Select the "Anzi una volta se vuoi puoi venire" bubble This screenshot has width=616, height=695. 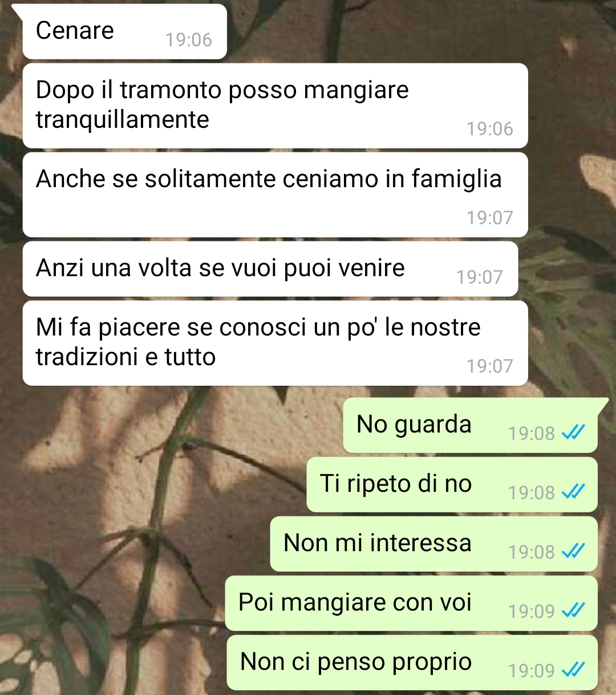coord(270,269)
